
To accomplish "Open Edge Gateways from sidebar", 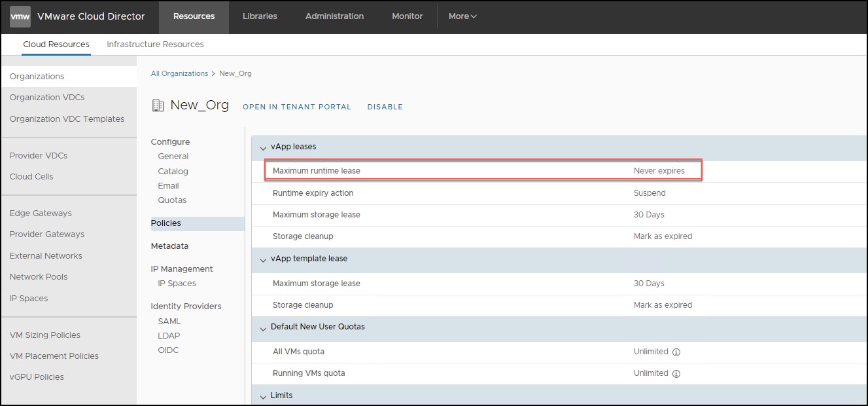I will (x=41, y=213).
